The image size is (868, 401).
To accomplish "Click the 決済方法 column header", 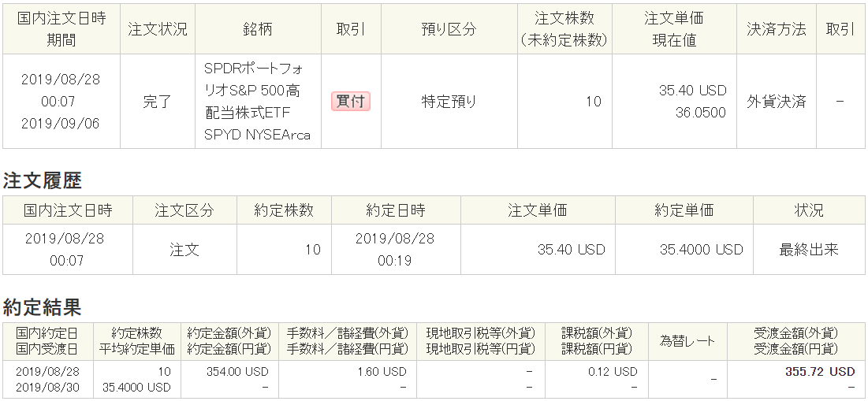I will coord(776,30).
